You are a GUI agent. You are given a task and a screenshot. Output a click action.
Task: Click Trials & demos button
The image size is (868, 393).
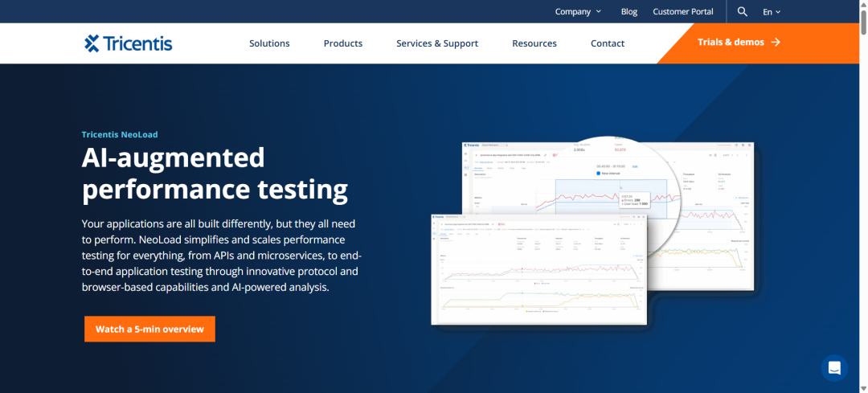pos(739,42)
